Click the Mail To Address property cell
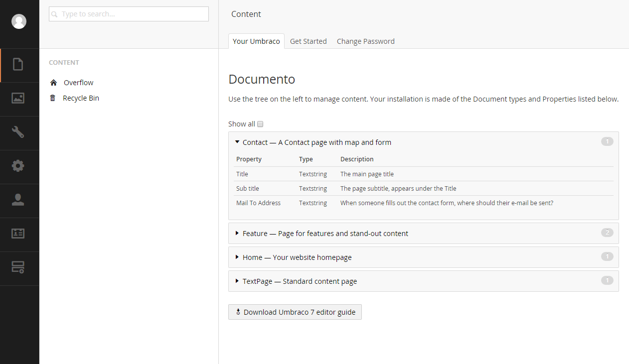 pyautogui.click(x=258, y=203)
